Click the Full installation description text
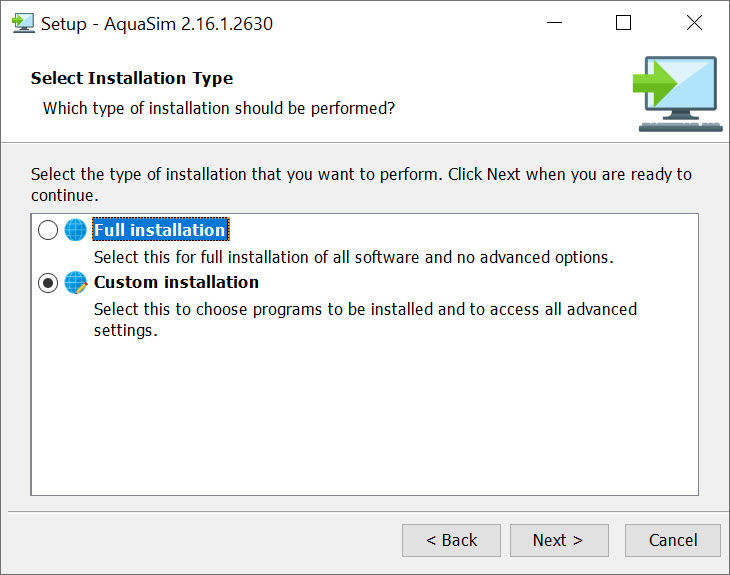This screenshot has height=575, width=730. [x=354, y=257]
